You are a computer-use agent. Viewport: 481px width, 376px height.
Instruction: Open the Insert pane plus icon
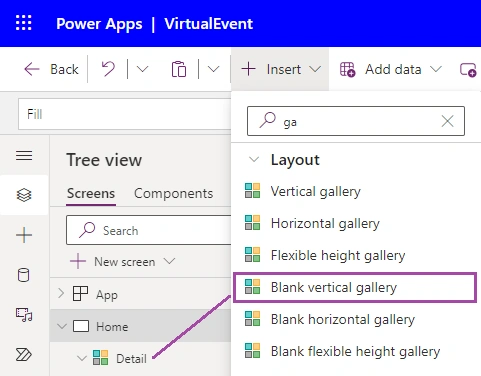tap(24, 235)
